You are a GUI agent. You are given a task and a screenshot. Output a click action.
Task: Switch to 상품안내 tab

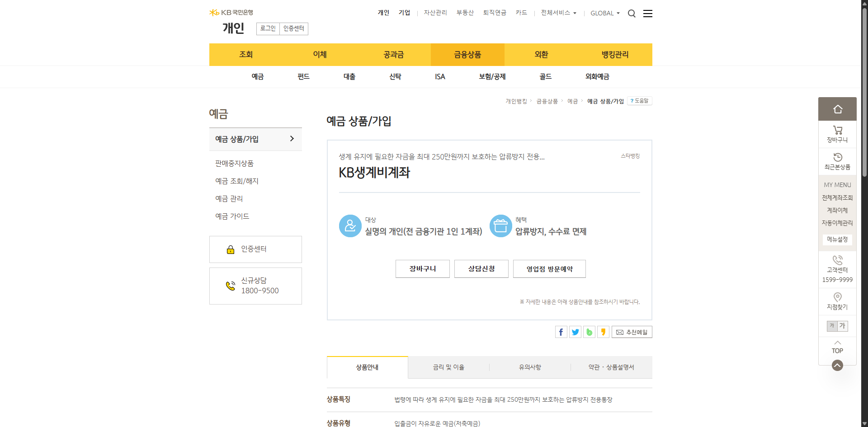[x=367, y=367]
